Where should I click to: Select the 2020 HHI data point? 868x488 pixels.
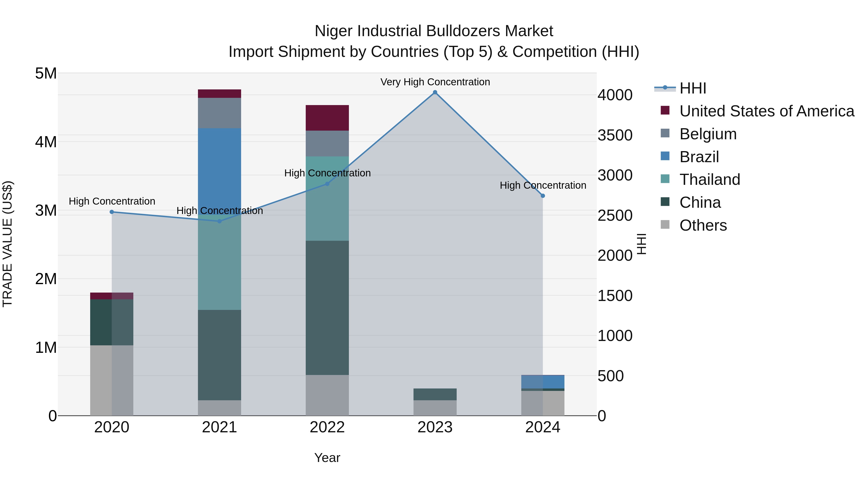coord(112,212)
